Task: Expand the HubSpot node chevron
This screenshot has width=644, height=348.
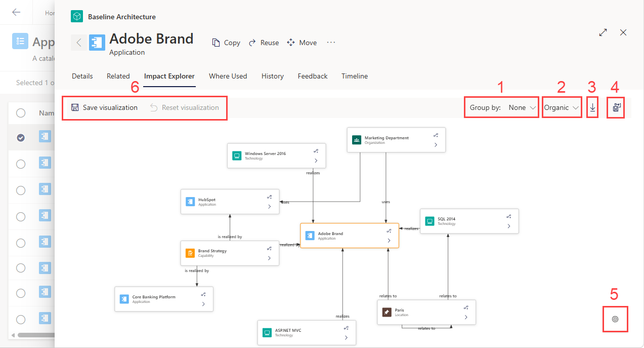Action: (269, 207)
